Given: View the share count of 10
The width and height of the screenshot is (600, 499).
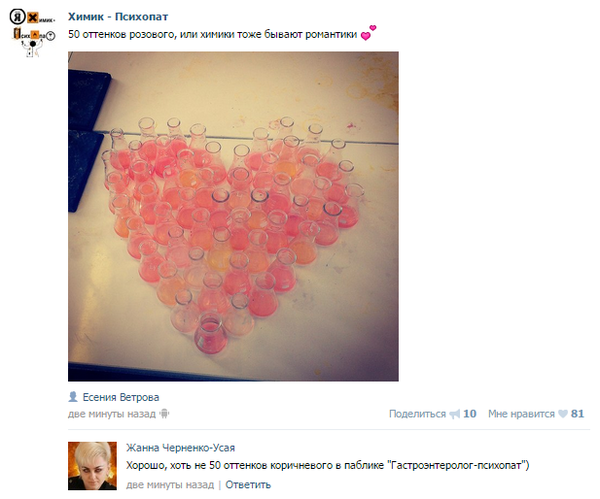Looking at the screenshot, I should [x=470, y=414].
